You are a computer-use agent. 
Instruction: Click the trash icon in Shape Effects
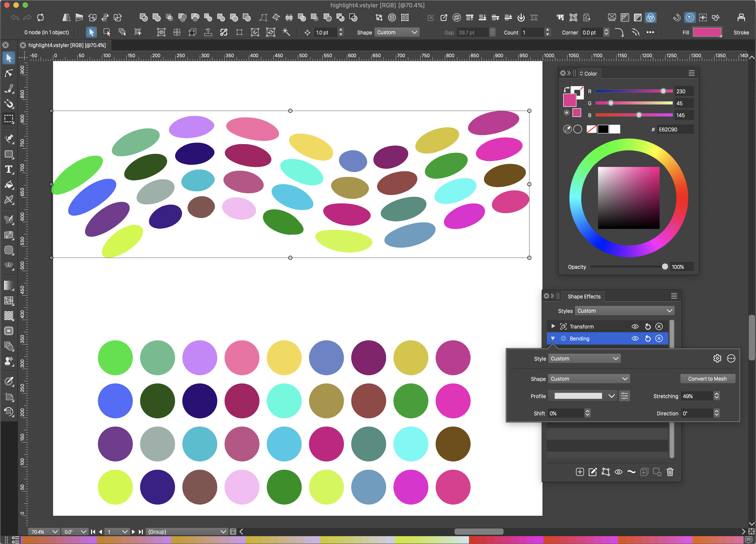tap(670, 472)
